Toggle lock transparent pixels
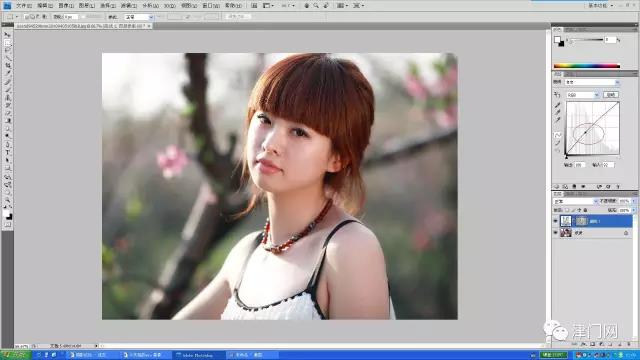Image resolution: width=640 pixels, height=360 pixels. pos(568,210)
